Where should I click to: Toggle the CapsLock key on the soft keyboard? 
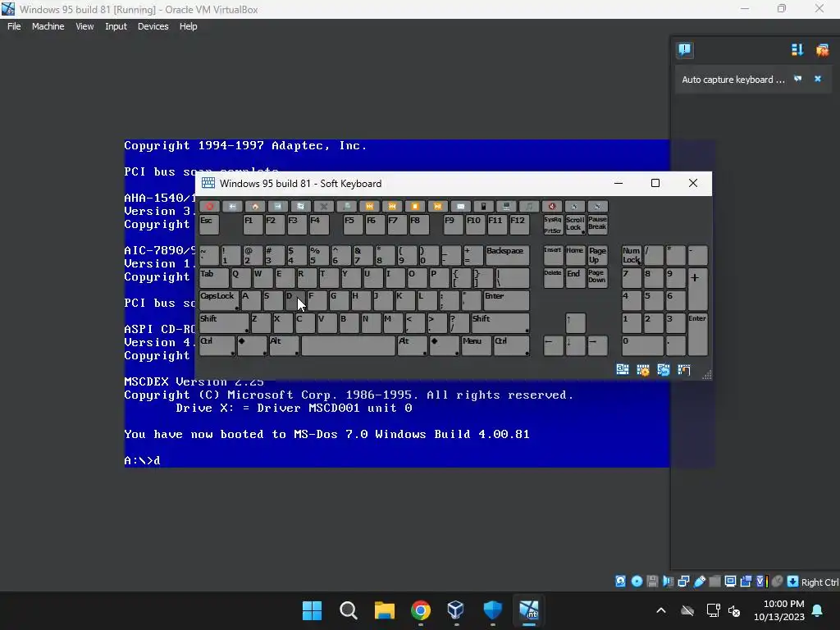click(x=219, y=300)
